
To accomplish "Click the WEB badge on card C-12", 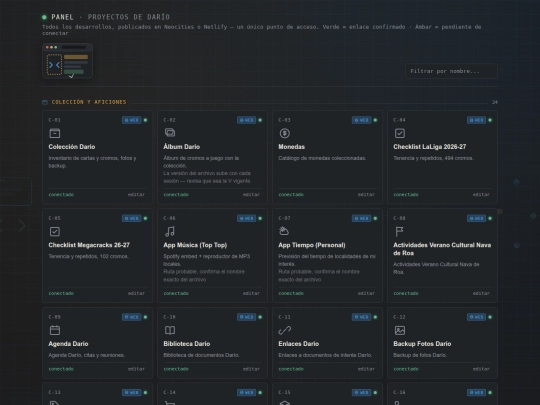I will click(x=476, y=317).
